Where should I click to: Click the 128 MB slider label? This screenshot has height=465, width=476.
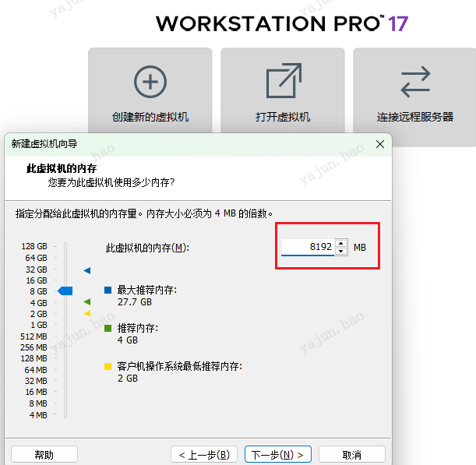(33, 358)
